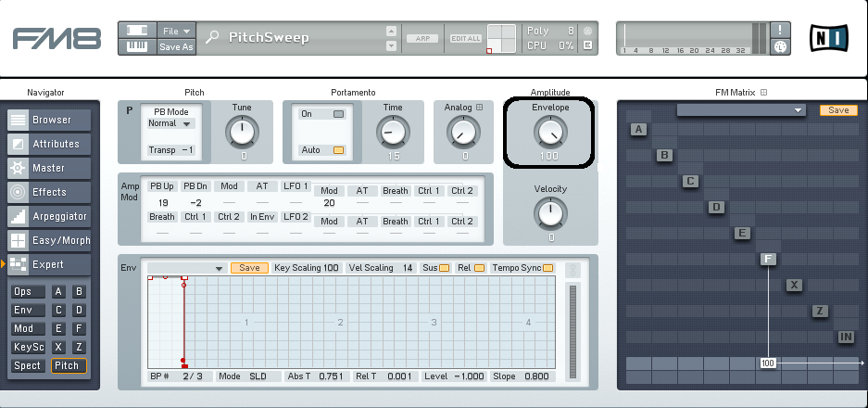This screenshot has height=408, width=868.
Task: Switch to the Easy/Morph page
Action: (x=49, y=240)
